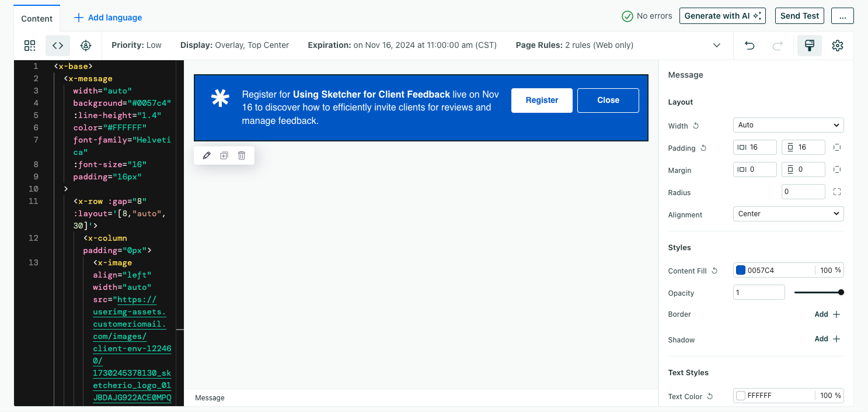Open the Width dropdown set to Auto
The width and height of the screenshot is (868, 412).
tap(787, 125)
